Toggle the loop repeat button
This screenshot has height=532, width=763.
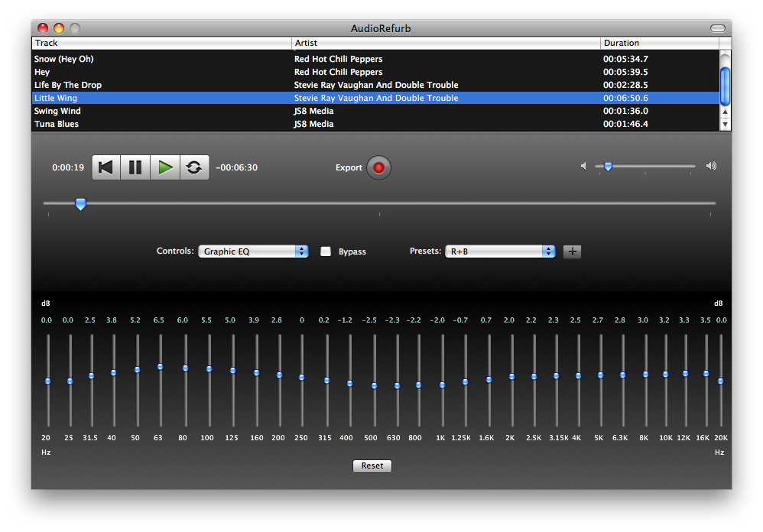tap(195, 167)
